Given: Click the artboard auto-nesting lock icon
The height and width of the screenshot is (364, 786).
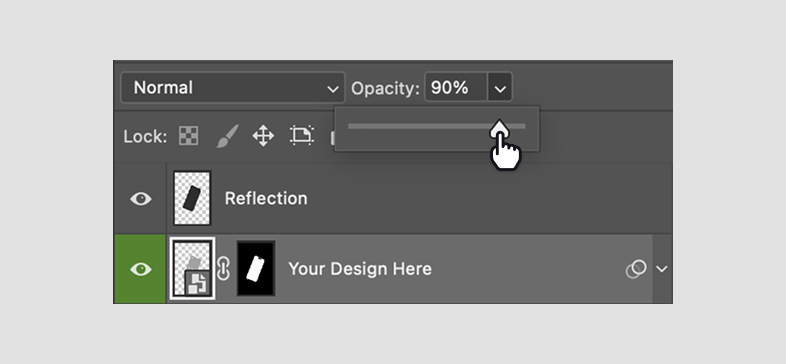Looking at the screenshot, I should tap(302, 135).
